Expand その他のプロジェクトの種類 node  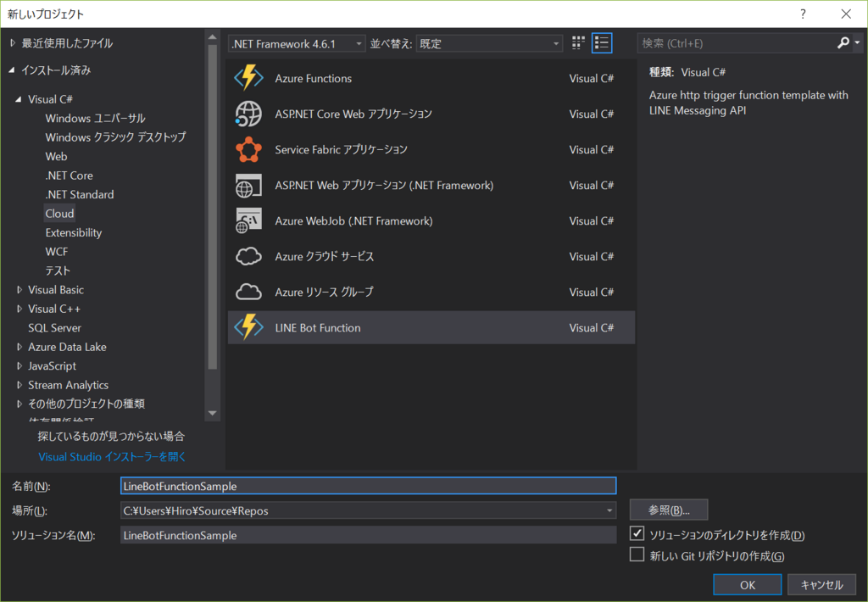tap(19, 404)
